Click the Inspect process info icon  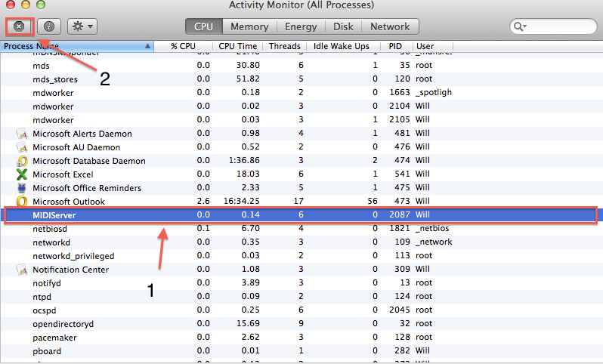tap(49, 26)
